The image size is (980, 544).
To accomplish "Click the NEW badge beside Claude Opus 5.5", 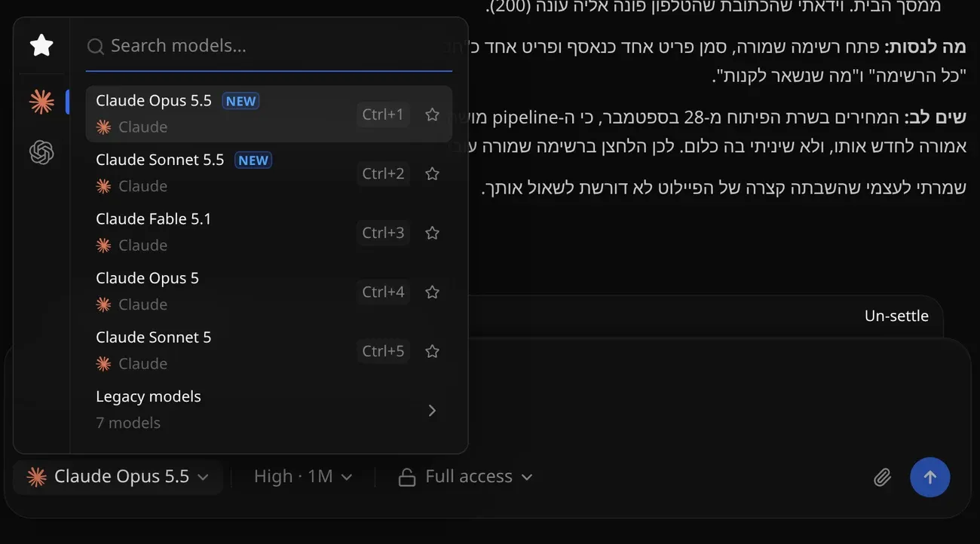I will tap(240, 101).
